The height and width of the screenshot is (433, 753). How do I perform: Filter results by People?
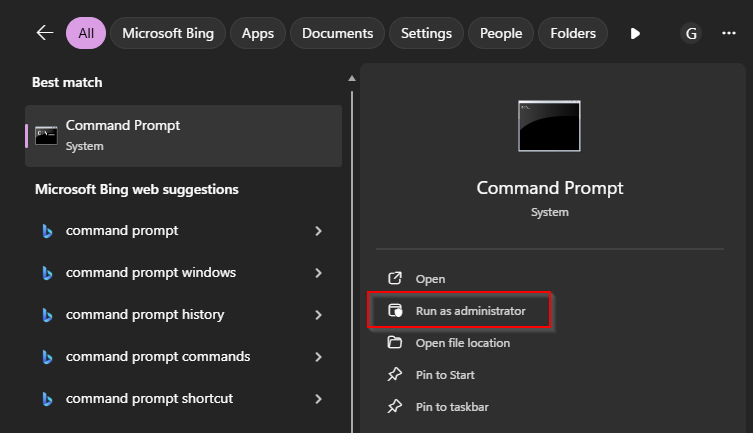click(x=501, y=33)
